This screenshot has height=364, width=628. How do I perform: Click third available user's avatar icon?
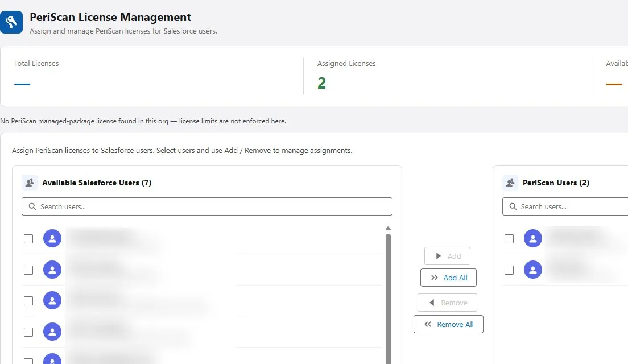(52, 300)
